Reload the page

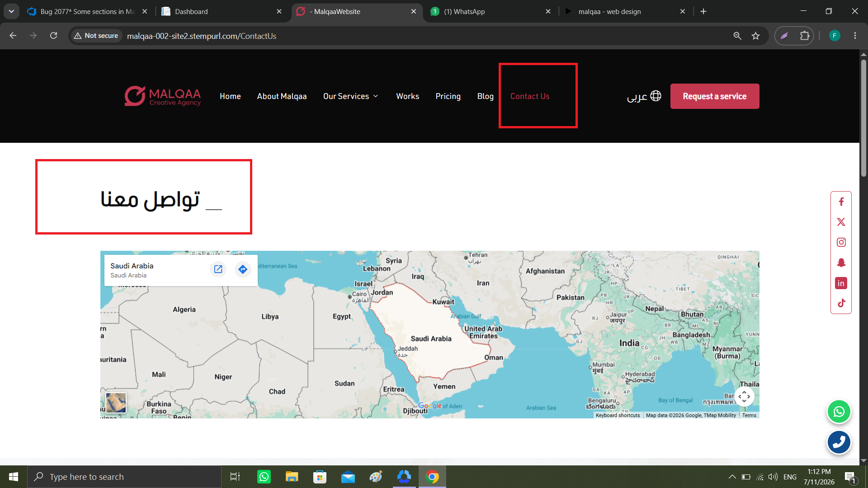(x=53, y=36)
